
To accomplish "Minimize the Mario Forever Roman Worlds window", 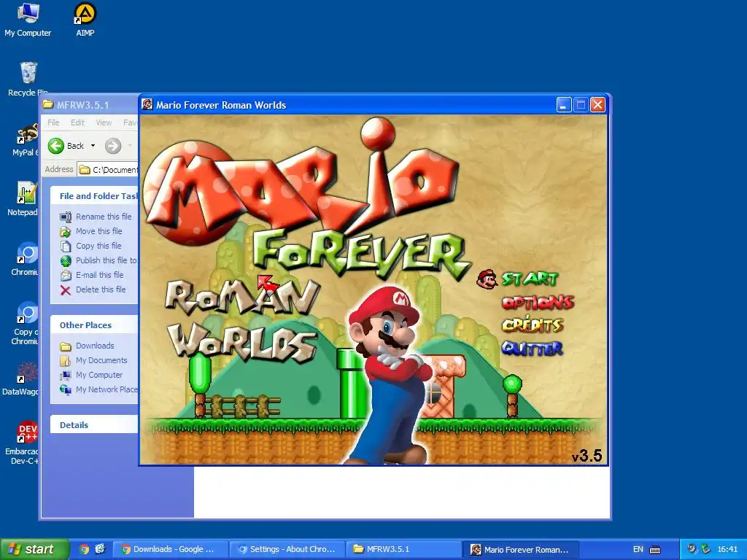I will pyautogui.click(x=564, y=105).
